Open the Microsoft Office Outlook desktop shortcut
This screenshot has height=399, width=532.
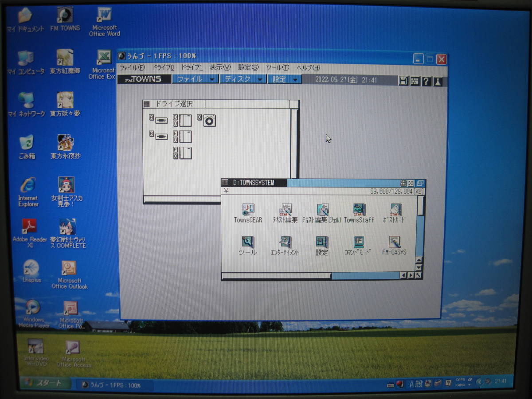click(x=70, y=275)
